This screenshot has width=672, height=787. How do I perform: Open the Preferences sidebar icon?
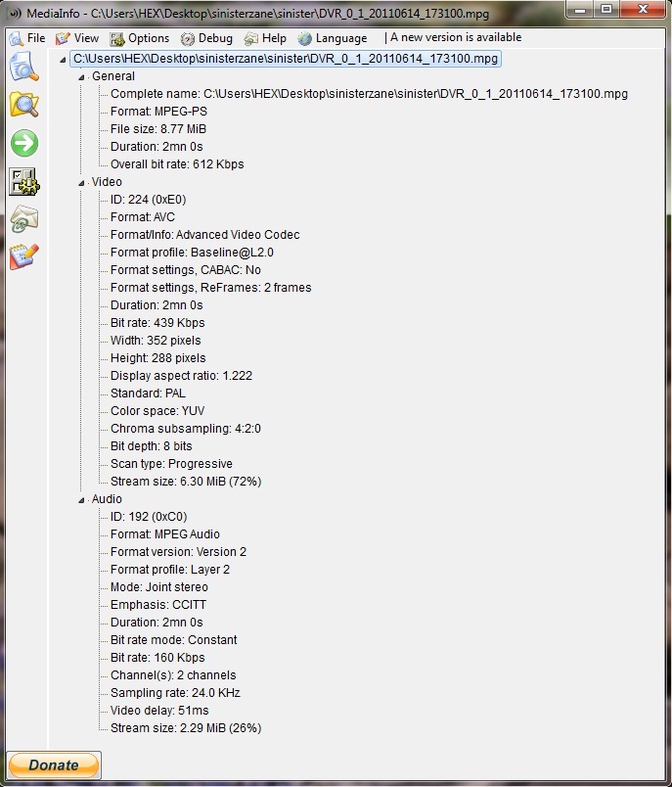tap(24, 181)
